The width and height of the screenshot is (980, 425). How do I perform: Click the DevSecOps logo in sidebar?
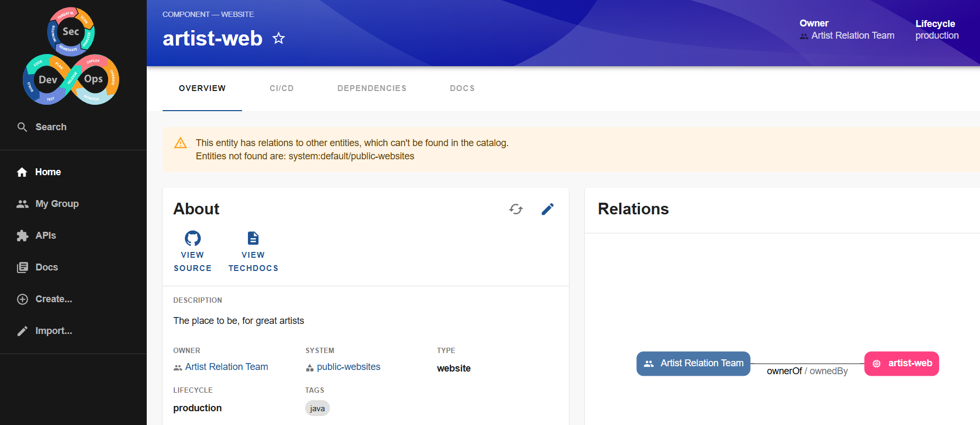click(71, 56)
